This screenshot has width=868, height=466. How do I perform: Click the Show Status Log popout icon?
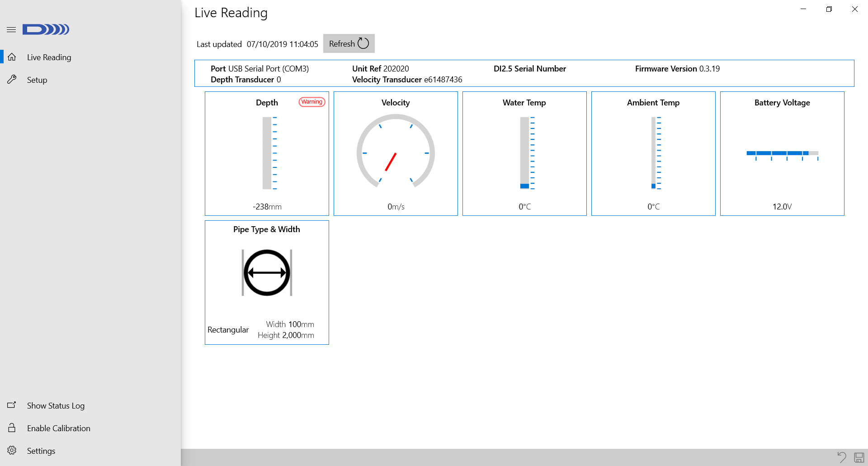click(x=12, y=405)
